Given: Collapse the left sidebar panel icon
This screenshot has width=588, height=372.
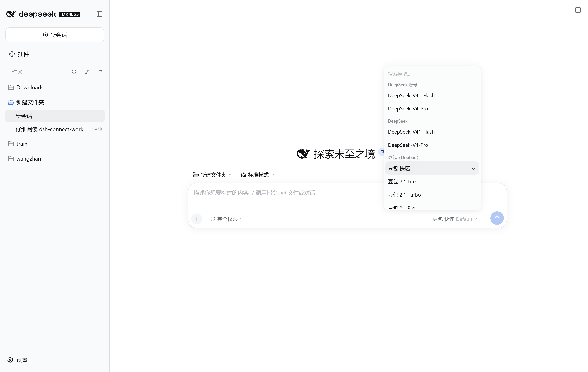Looking at the screenshot, I should pos(99,14).
